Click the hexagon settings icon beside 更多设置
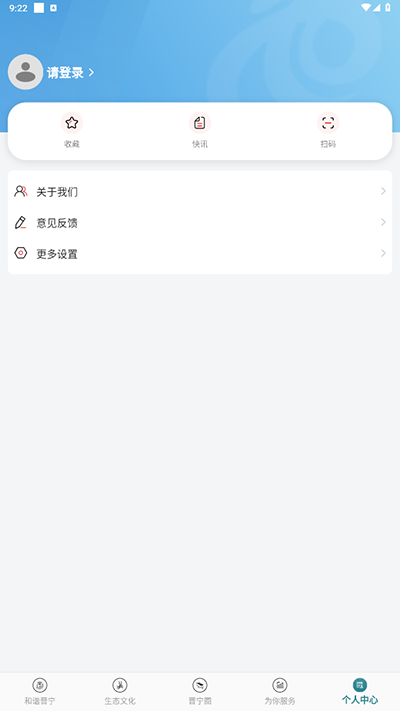This screenshot has height=711, width=400. pyautogui.click(x=20, y=253)
